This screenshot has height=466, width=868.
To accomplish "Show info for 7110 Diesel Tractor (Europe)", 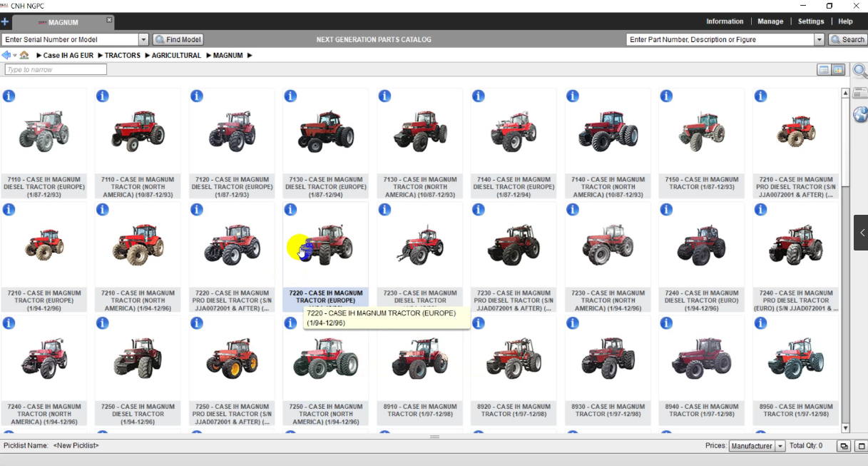I will pyautogui.click(x=9, y=96).
